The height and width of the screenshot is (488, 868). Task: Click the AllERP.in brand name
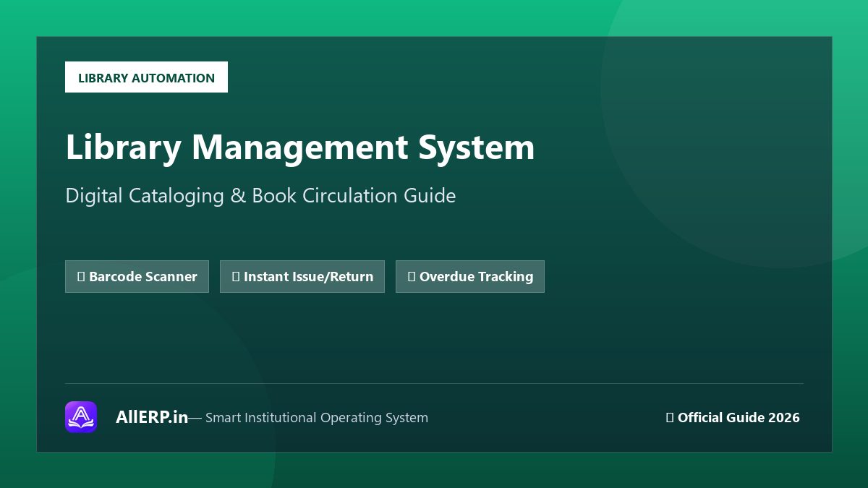pyautogui.click(x=152, y=417)
